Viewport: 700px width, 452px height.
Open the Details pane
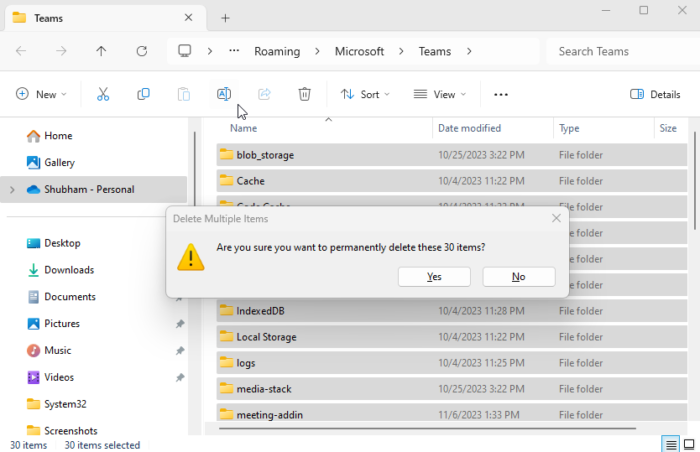click(655, 94)
